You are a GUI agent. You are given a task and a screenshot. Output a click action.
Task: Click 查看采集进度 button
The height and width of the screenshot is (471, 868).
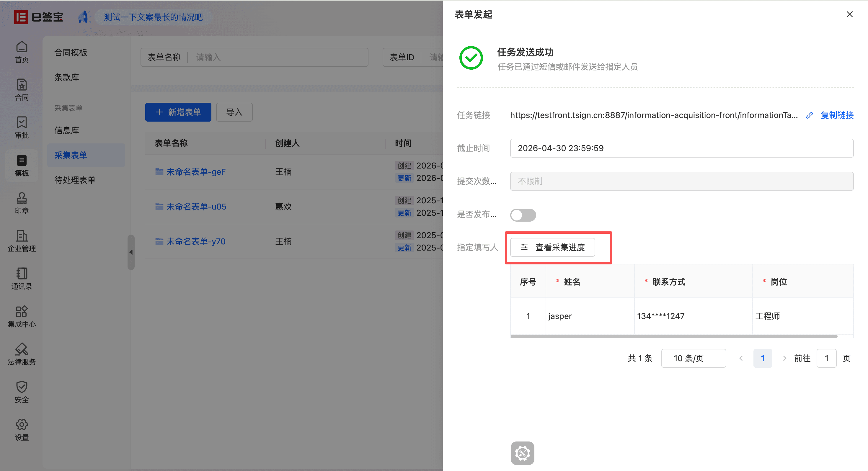click(x=553, y=247)
